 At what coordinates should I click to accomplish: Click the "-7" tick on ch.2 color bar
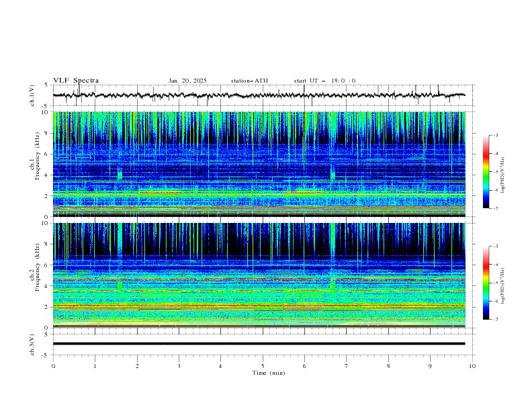pos(496,319)
